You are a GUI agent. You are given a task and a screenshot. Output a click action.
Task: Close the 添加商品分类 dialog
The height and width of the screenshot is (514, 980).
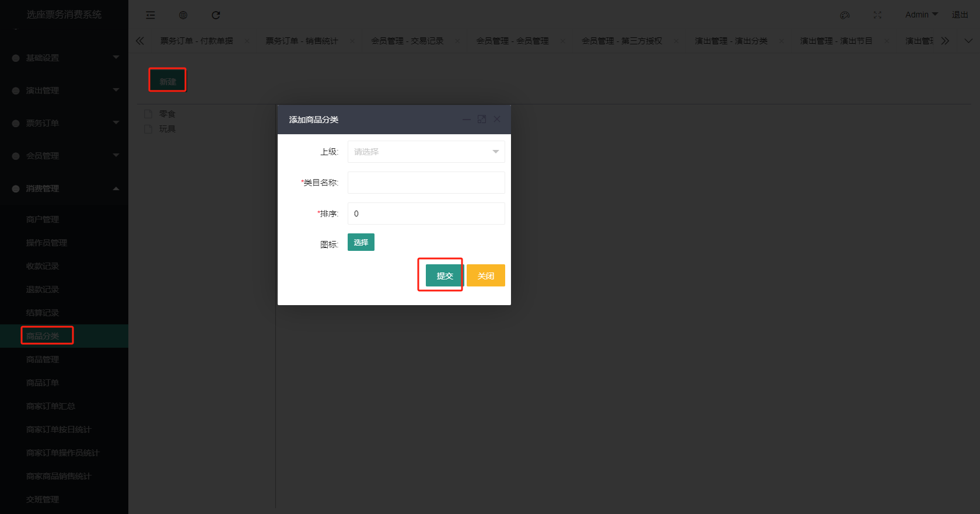coord(497,119)
